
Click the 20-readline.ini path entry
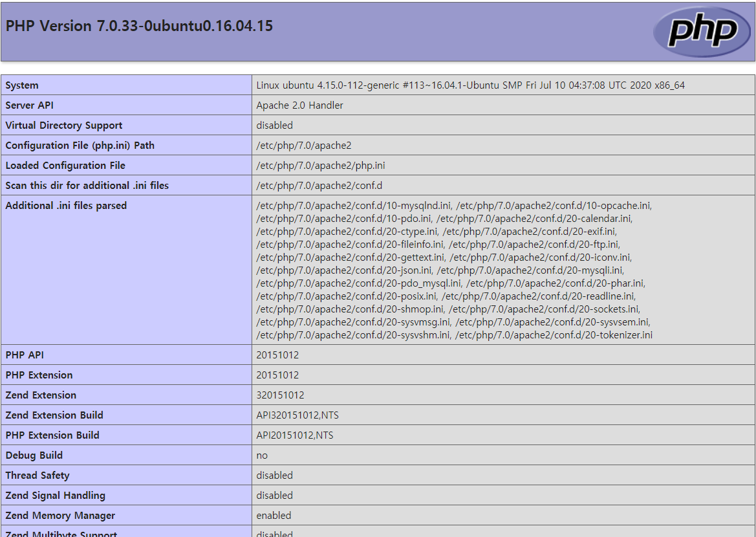(x=539, y=296)
